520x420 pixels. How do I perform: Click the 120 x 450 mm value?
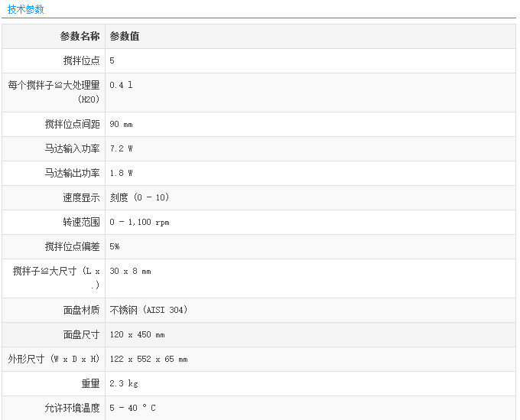(137, 334)
